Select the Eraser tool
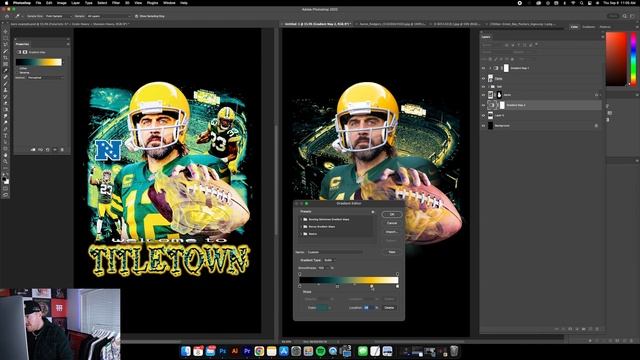 (5, 103)
